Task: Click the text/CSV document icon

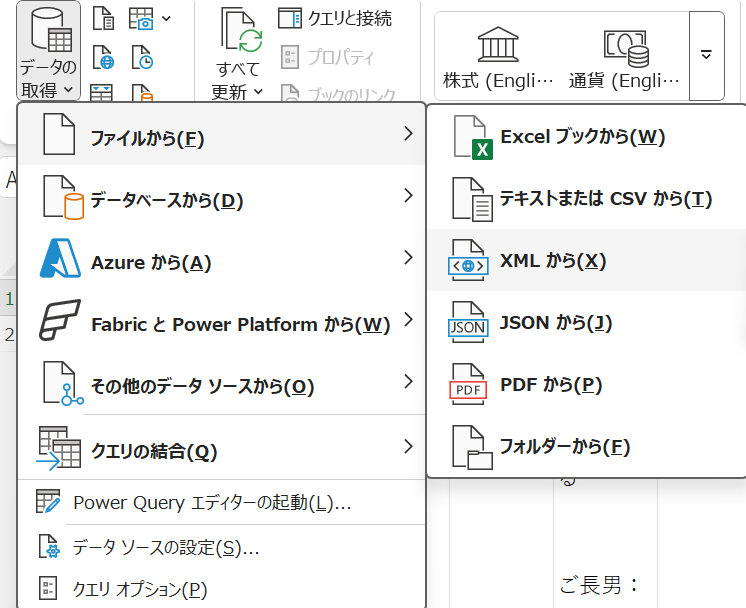Action: pos(472,199)
